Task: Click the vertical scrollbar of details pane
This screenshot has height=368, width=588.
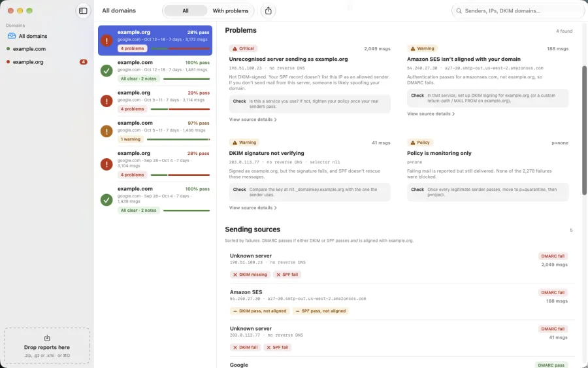Action: click(x=584, y=131)
